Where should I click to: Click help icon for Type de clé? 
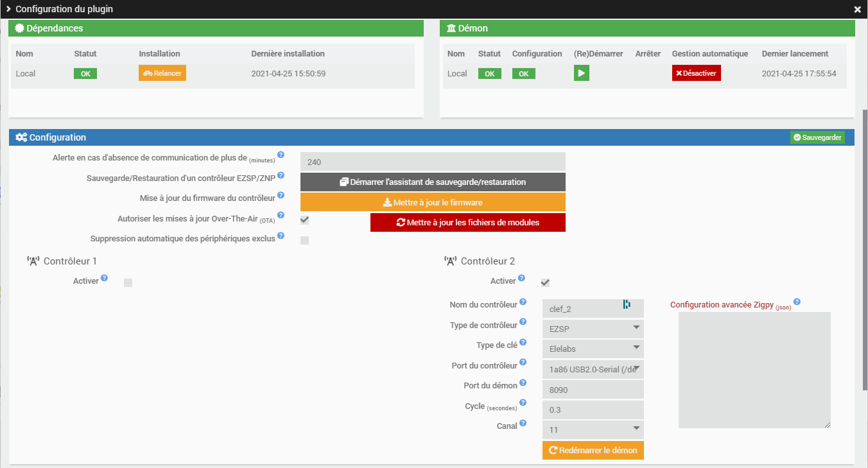(523, 342)
